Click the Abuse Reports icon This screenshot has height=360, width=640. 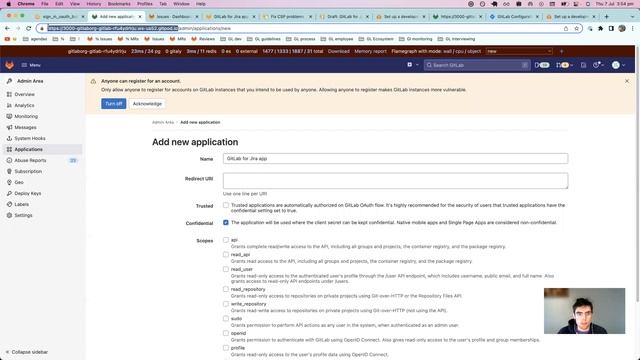click(9, 160)
